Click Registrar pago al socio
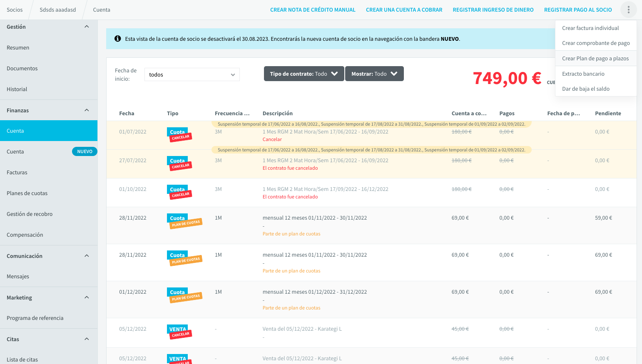 tap(578, 10)
